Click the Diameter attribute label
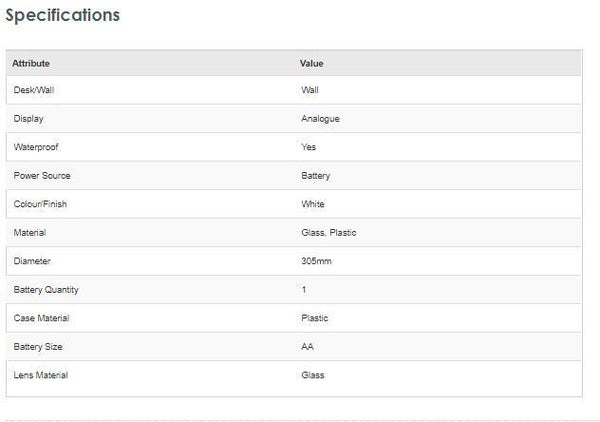600x422 pixels. pyautogui.click(x=32, y=261)
